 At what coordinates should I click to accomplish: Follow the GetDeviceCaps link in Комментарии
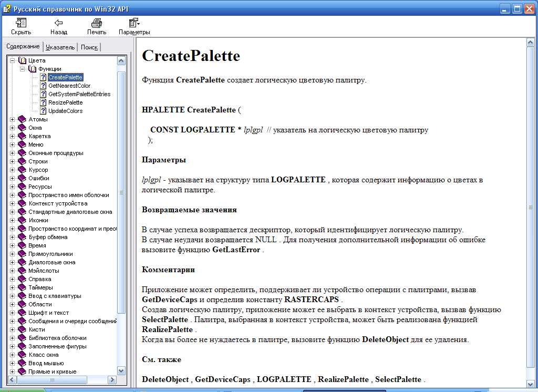point(170,300)
